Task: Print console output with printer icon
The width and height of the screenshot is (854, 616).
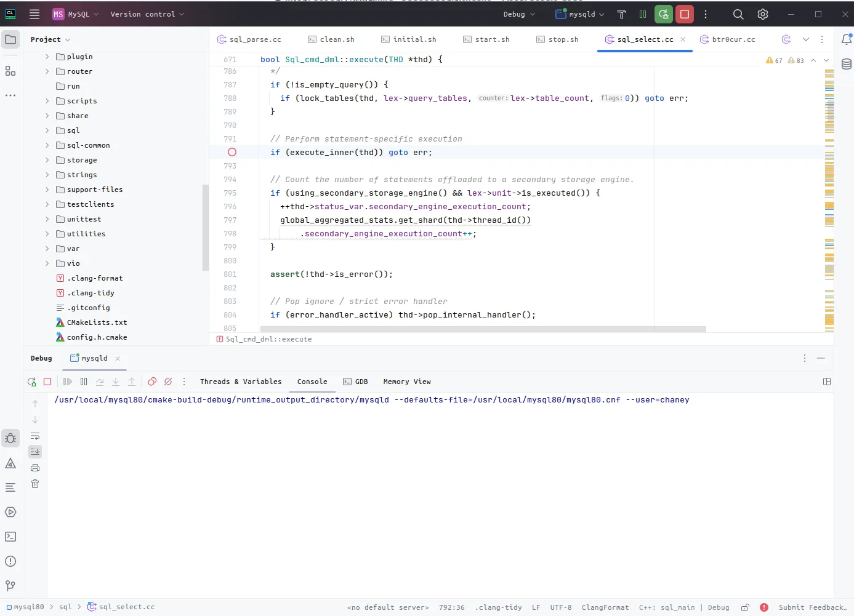Action: point(35,468)
